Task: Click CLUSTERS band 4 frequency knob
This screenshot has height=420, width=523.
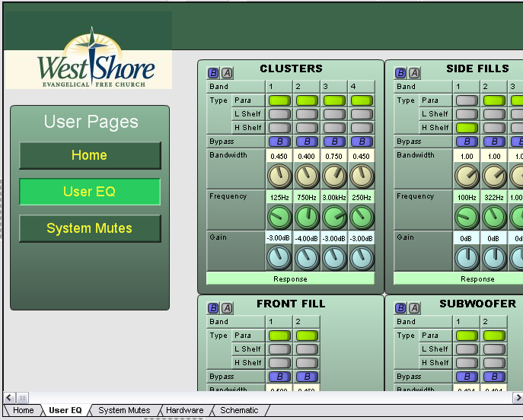Action: [362, 217]
